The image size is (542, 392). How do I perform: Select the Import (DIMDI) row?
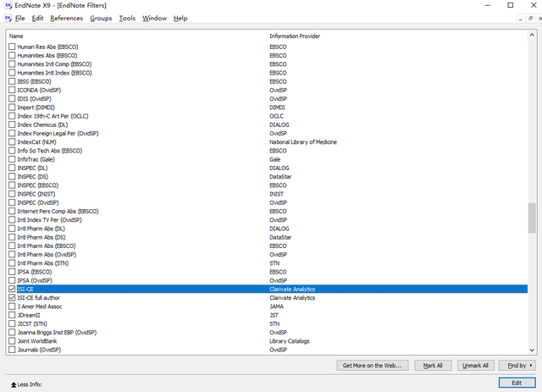click(268, 108)
